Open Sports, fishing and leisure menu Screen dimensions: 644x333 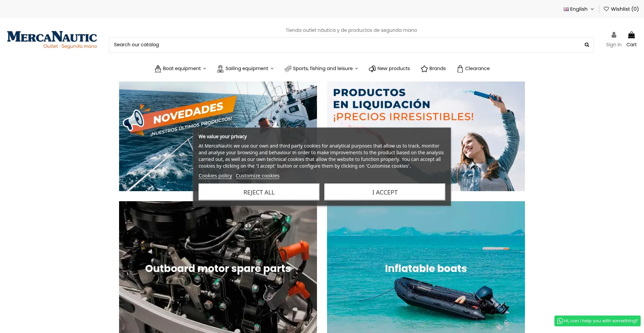click(321, 69)
